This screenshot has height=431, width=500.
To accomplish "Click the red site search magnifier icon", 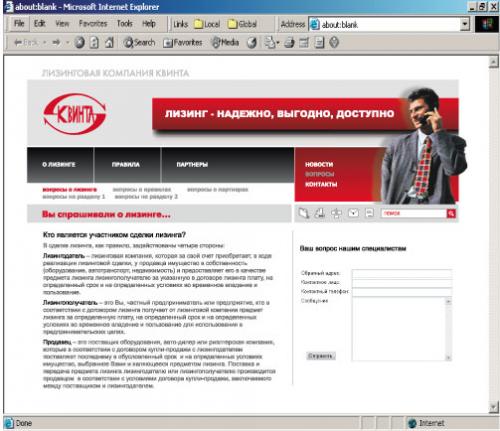I will click(451, 213).
